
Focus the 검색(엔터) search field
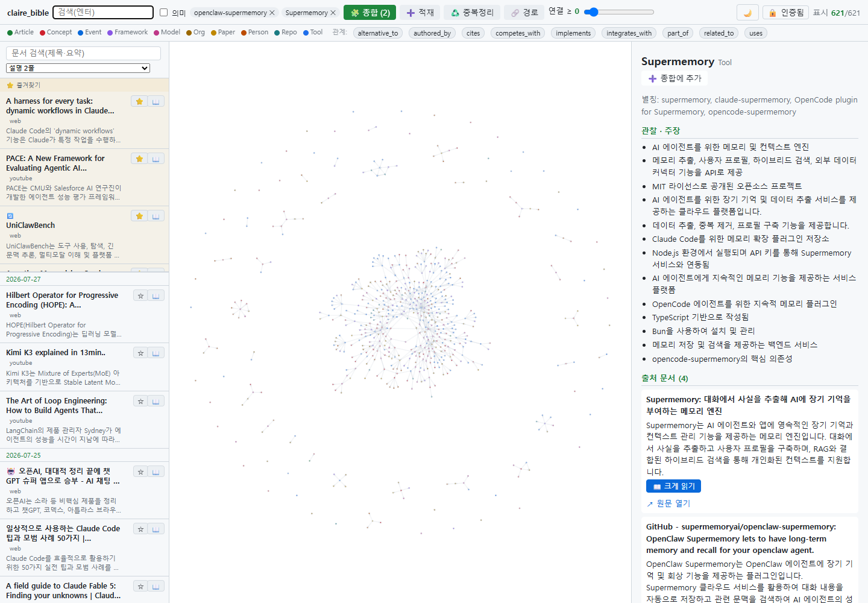tap(103, 12)
